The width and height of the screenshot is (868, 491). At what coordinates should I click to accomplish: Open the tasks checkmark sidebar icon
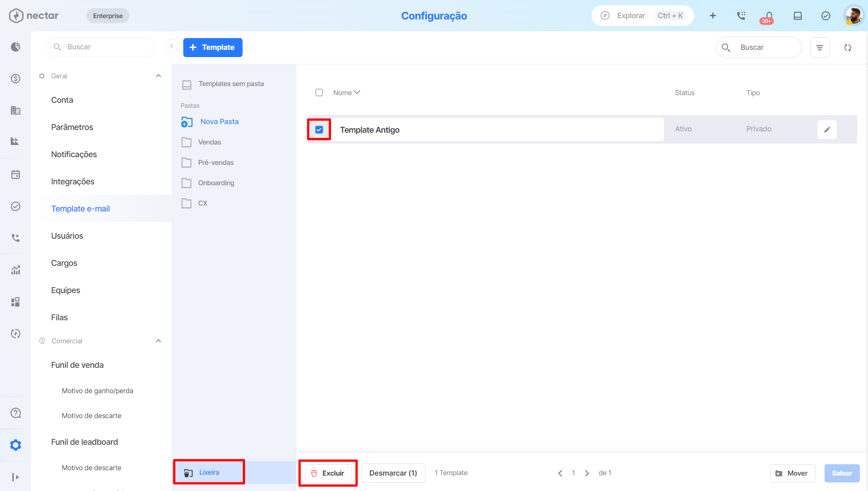click(15, 207)
